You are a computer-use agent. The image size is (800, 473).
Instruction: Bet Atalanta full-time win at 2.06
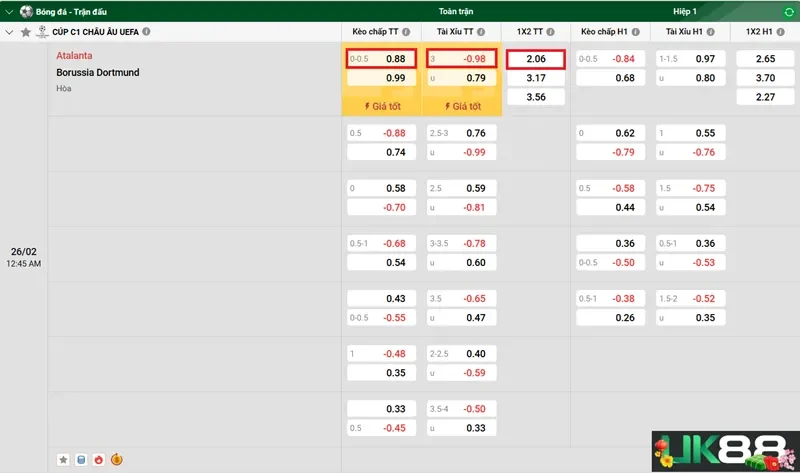point(536,59)
